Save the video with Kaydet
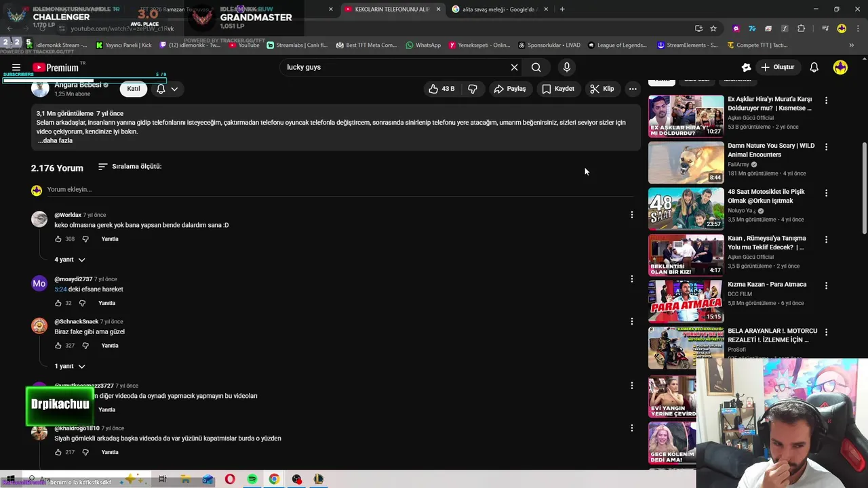This screenshot has width=868, height=488. (x=558, y=89)
